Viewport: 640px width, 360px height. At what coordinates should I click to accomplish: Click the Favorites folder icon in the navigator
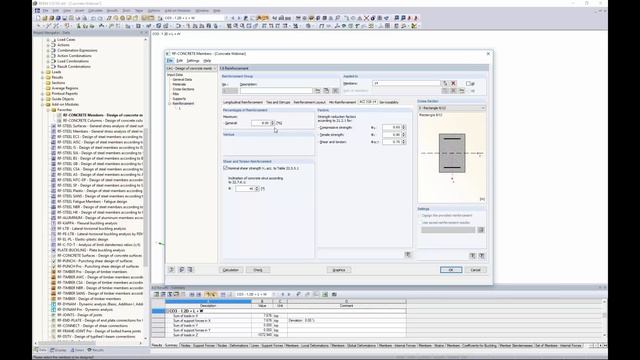[x=53, y=110]
